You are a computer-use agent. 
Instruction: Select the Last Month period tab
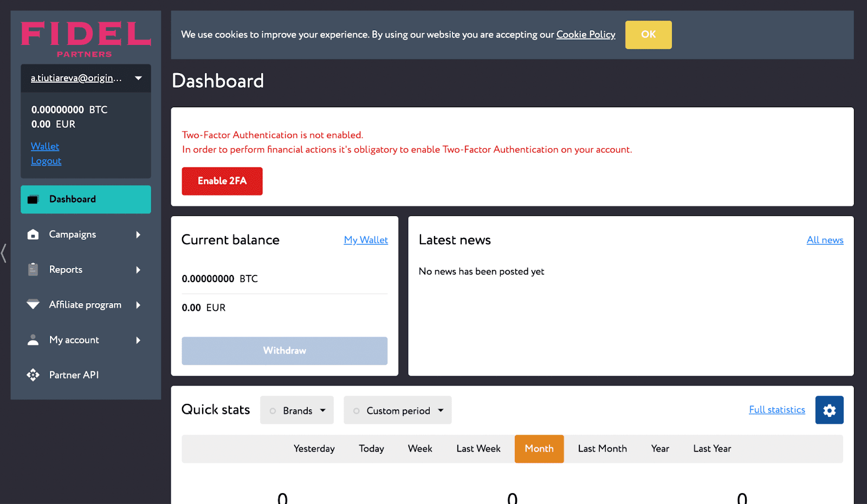(602, 449)
